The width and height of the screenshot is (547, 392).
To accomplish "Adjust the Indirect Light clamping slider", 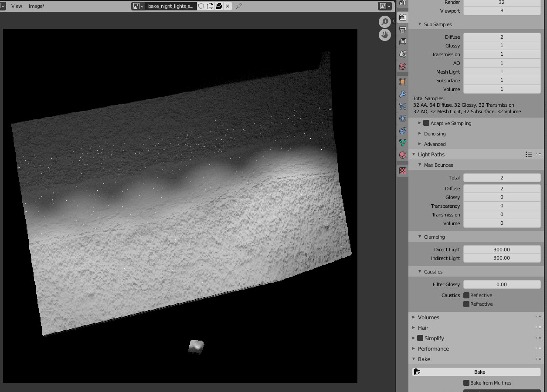I will (502, 258).
